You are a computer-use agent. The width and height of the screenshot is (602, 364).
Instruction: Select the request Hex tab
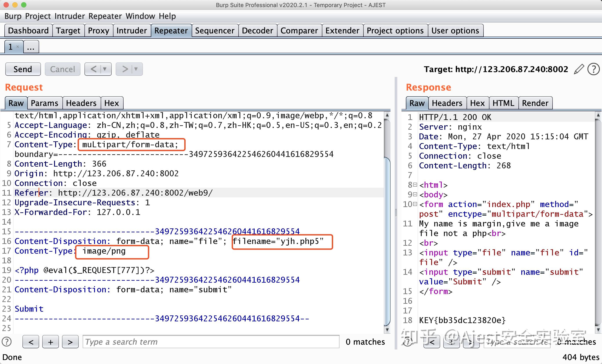pos(111,103)
